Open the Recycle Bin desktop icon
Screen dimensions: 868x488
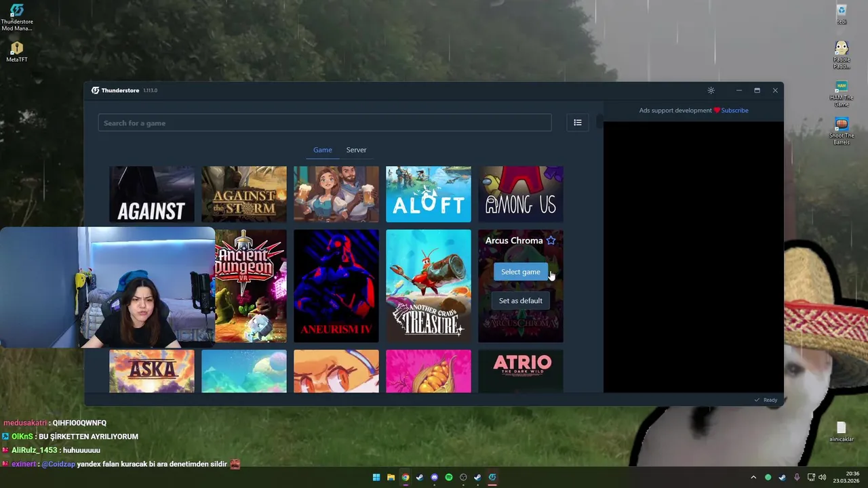842,14
